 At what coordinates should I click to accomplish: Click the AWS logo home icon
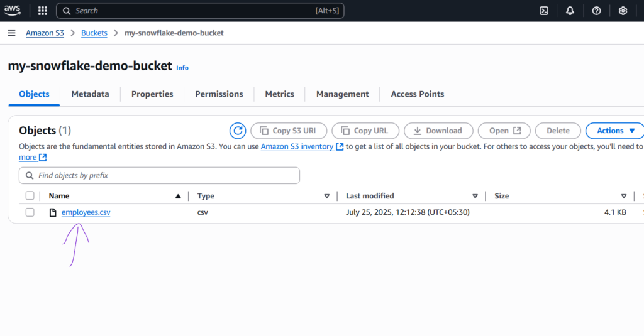[13, 11]
